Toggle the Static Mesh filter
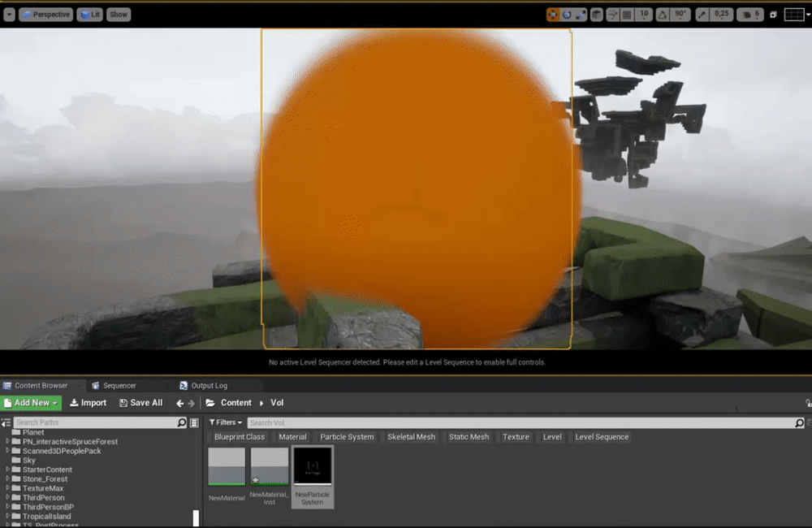The height and width of the screenshot is (528, 812). [x=469, y=437]
